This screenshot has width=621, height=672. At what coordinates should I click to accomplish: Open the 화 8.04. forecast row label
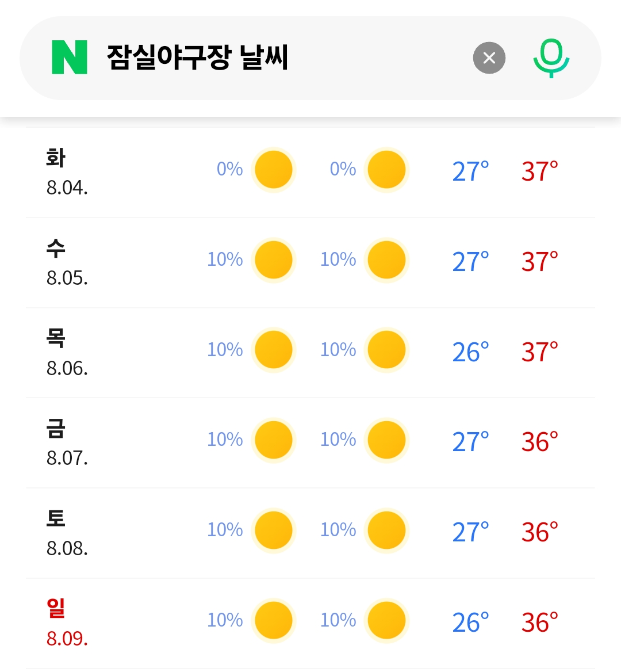coord(67,172)
